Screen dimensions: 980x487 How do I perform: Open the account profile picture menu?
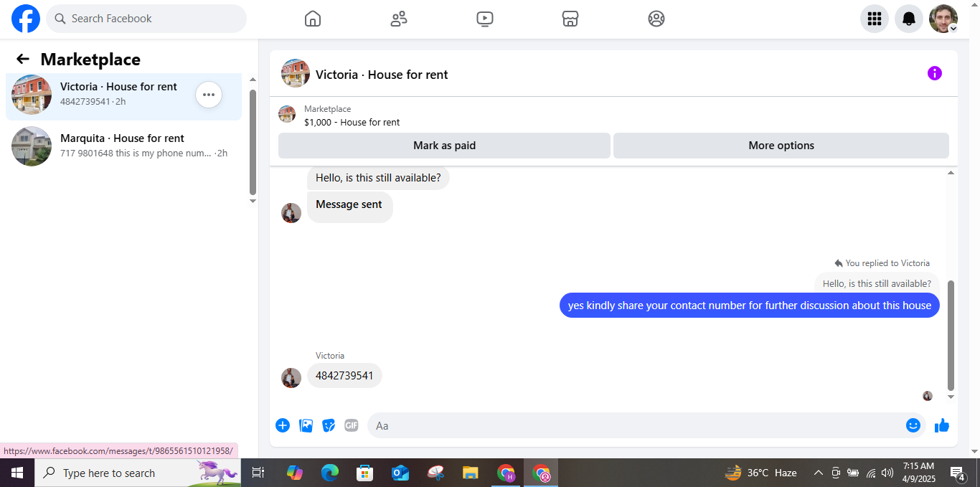point(943,19)
